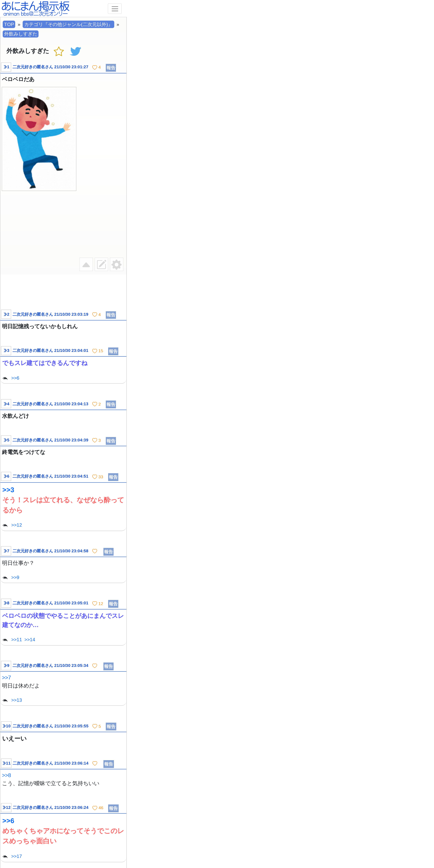This screenshot has height=868, width=434.
Task: Click post number >>1 anchor
Action: [x=6, y=67]
